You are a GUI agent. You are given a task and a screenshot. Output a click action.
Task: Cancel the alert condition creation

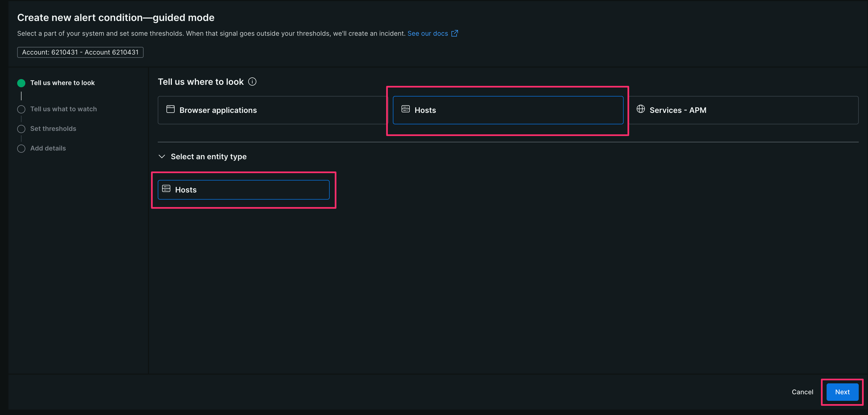[x=803, y=392]
